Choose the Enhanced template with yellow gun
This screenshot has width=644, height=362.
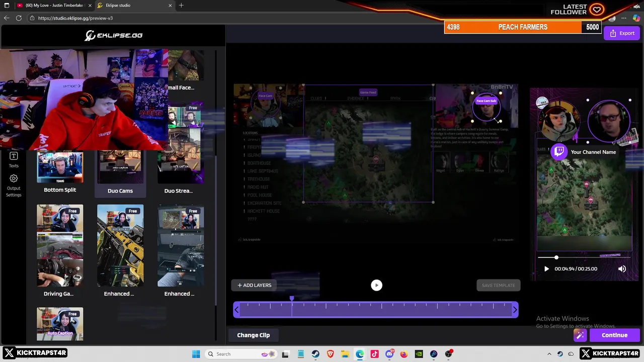(x=120, y=250)
